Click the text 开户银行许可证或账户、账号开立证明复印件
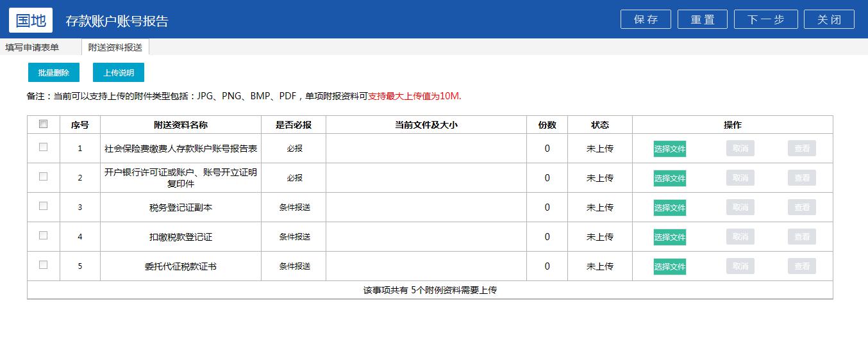The height and width of the screenshot is (340, 868). pyautogui.click(x=181, y=178)
